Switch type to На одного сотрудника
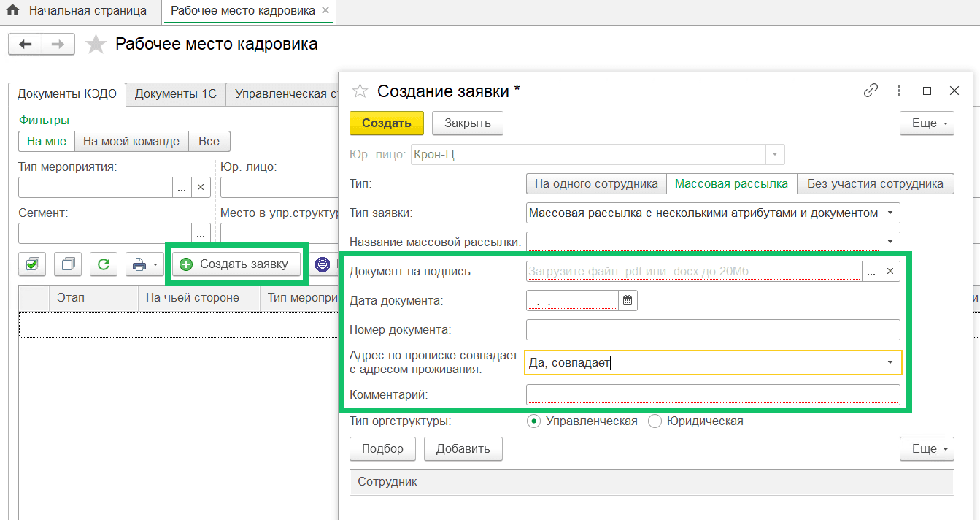The width and height of the screenshot is (980, 520). coord(596,184)
